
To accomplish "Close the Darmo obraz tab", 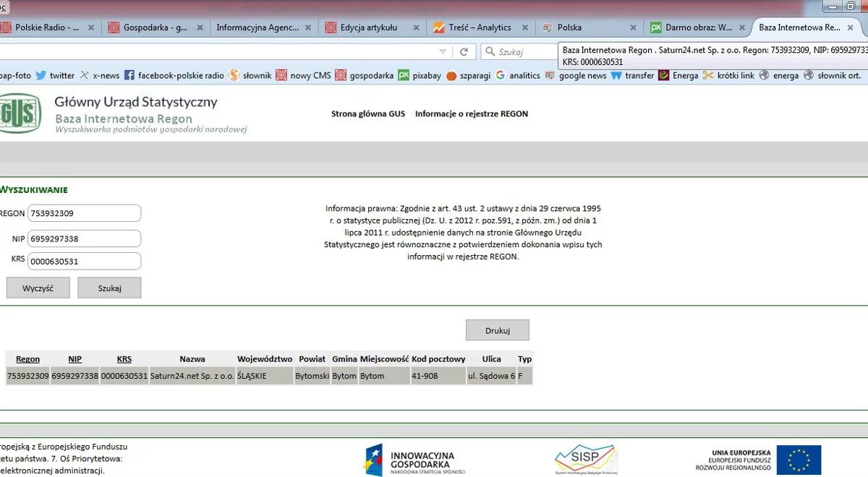I will [x=742, y=27].
